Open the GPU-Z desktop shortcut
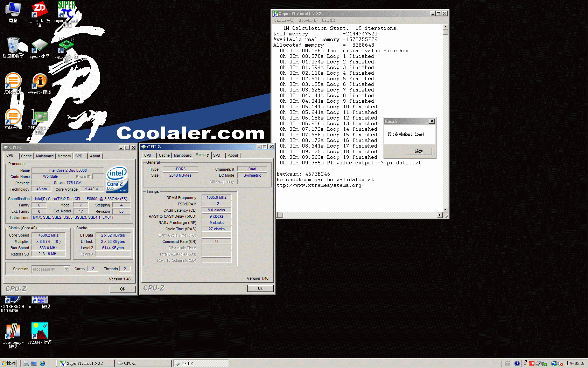 coord(40,122)
